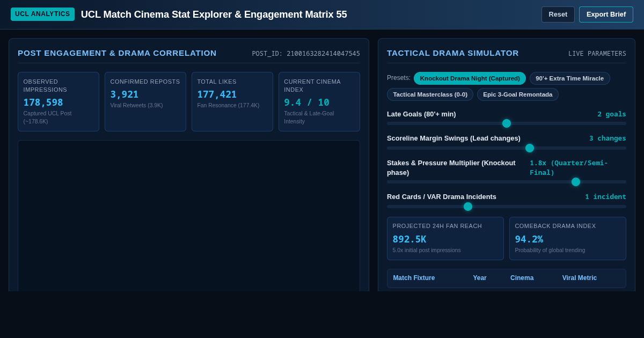644x338 pixels.
Task: Select the Confirmed Reposts value 3,921
Action: point(125,94)
